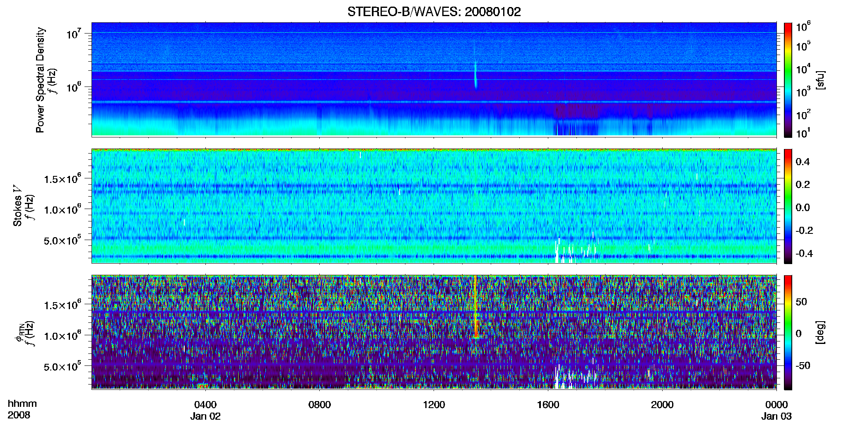This screenshot has height=447, width=868.
Task: Click the 10^6 label on sfu colorbar
Action: (x=803, y=26)
